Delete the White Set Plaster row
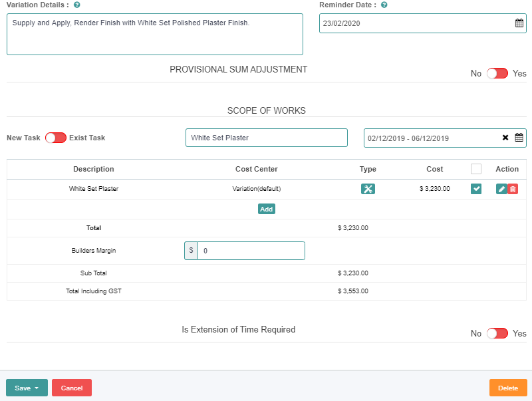 point(512,189)
